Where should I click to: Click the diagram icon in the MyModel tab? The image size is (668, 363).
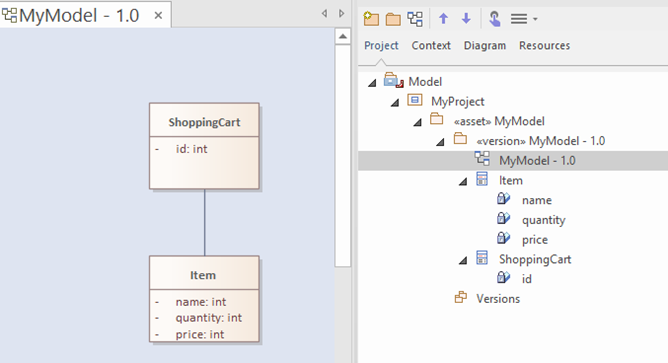tap(9, 15)
